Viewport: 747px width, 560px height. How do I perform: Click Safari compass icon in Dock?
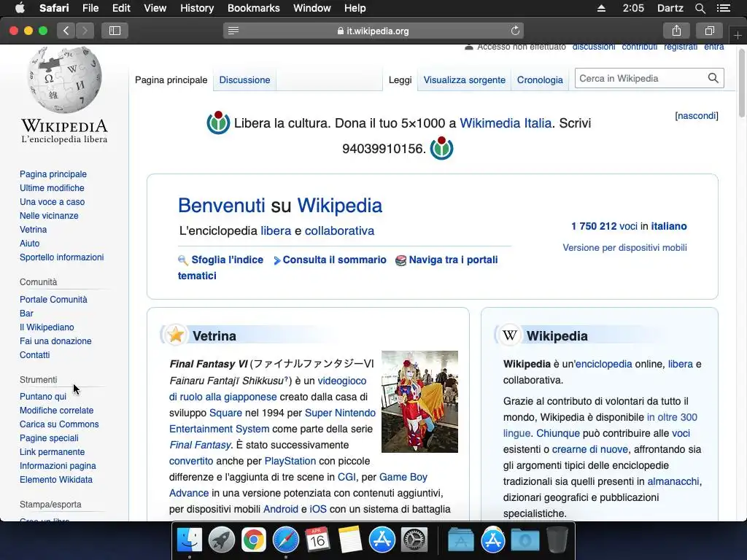tap(286, 540)
